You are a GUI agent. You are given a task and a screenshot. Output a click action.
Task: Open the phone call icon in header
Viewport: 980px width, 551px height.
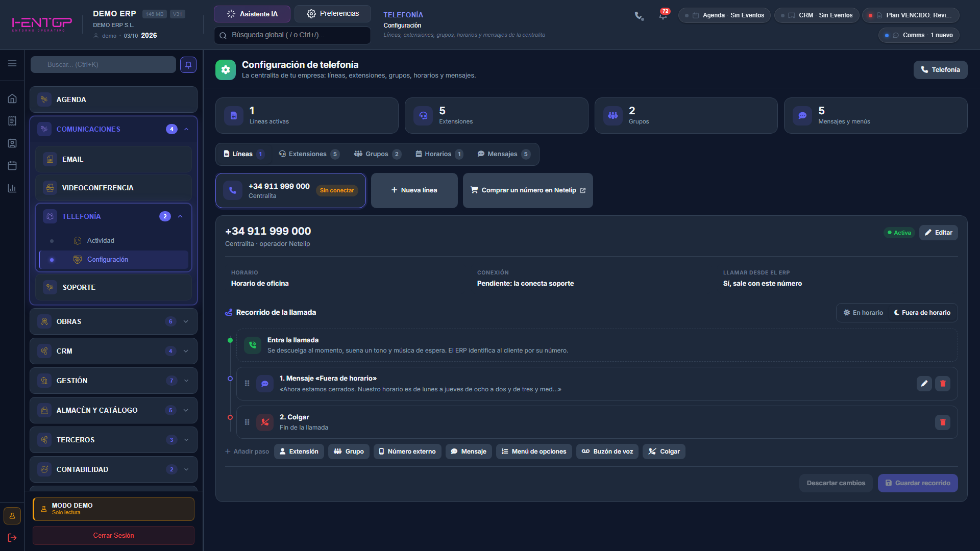(639, 16)
